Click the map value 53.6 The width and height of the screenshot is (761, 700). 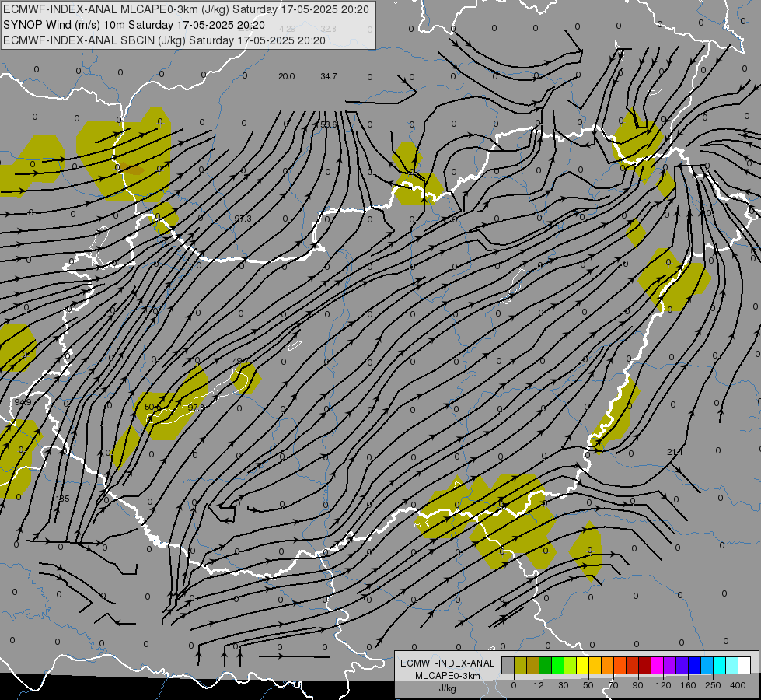tap(329, 125)
